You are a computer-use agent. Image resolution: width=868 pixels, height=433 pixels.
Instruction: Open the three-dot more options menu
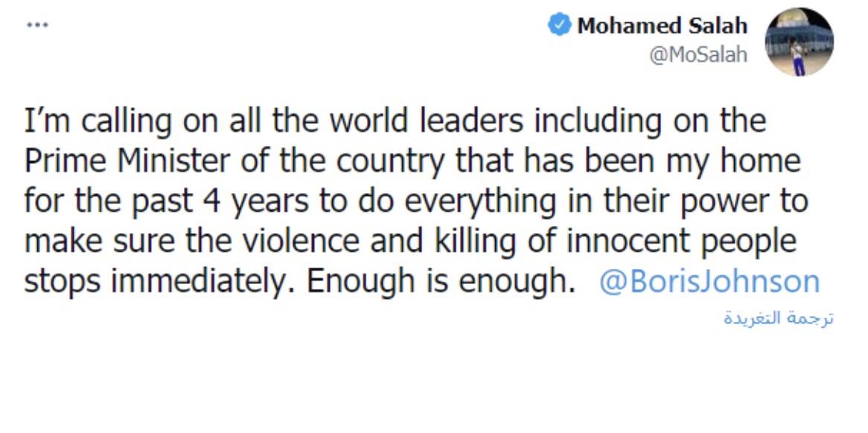(x=37, y=25)
